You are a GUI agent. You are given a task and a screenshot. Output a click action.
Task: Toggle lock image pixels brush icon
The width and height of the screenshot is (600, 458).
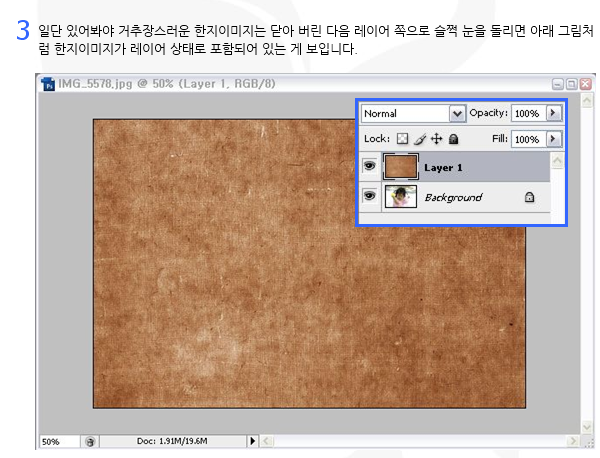coord(420,139)
